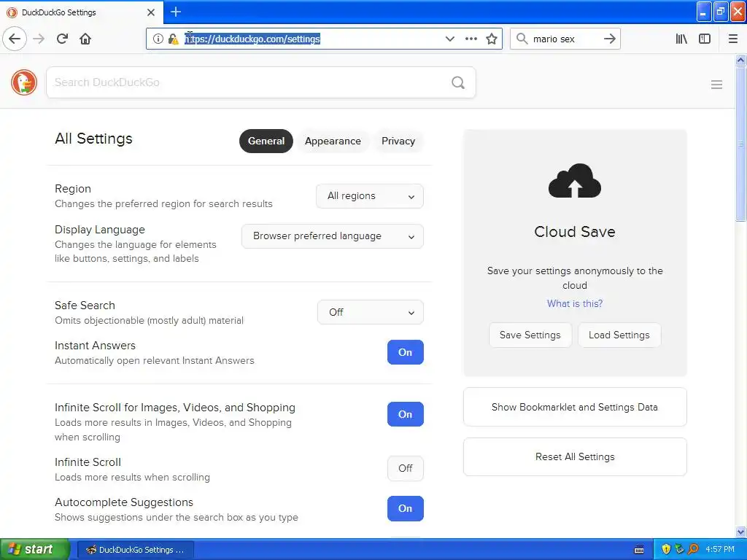Click scrollbar down arrow
The image size is (747, 560).
point(741,532)
